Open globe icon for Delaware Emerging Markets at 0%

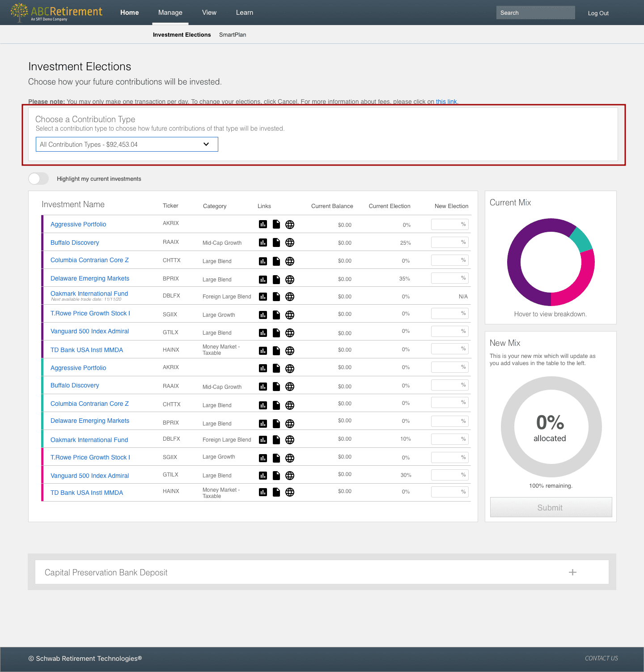pos(290,424)
